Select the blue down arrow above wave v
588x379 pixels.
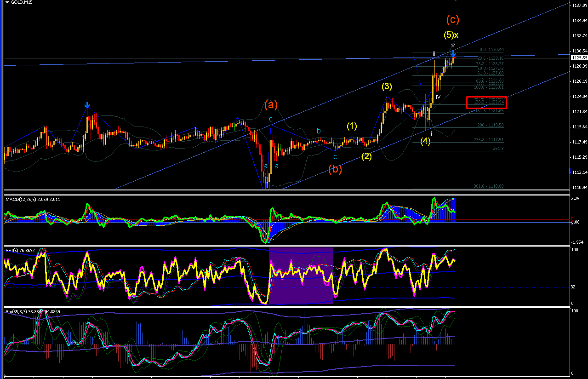click(453, 54)
